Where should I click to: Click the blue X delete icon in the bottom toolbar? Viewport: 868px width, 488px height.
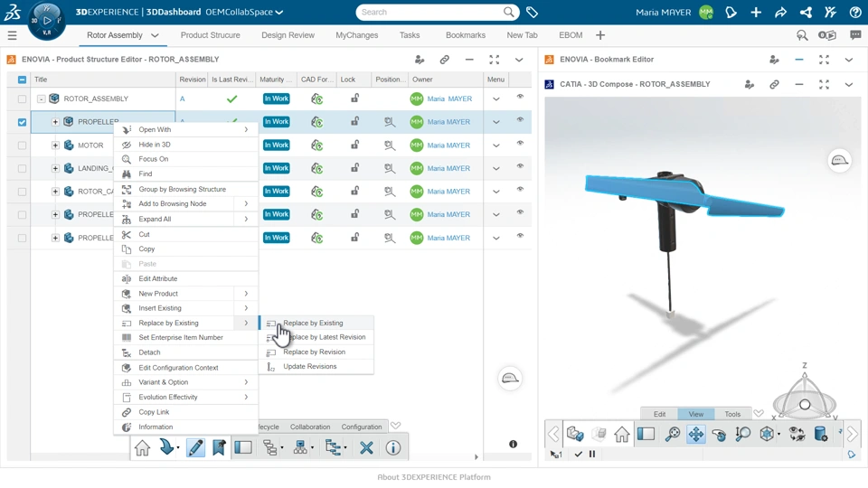click(366, 447)
